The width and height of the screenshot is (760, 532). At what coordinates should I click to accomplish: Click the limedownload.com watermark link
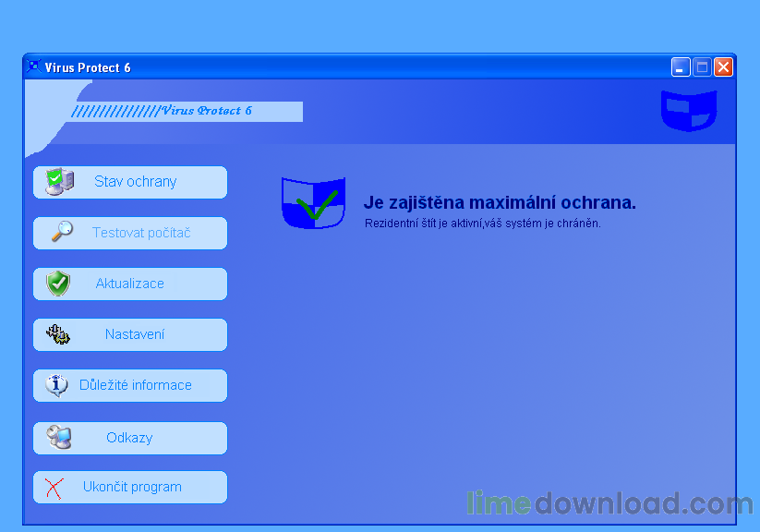coord(605,504)
